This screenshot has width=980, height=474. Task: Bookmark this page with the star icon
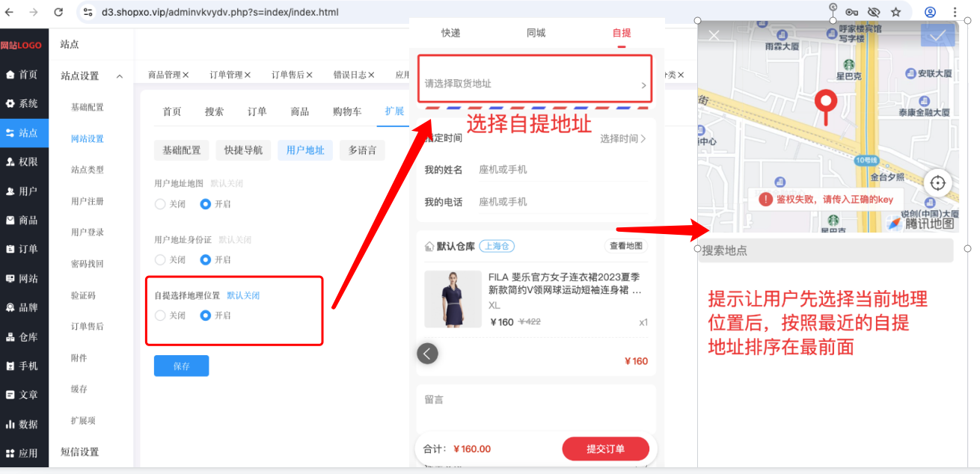tap(895, 12)
